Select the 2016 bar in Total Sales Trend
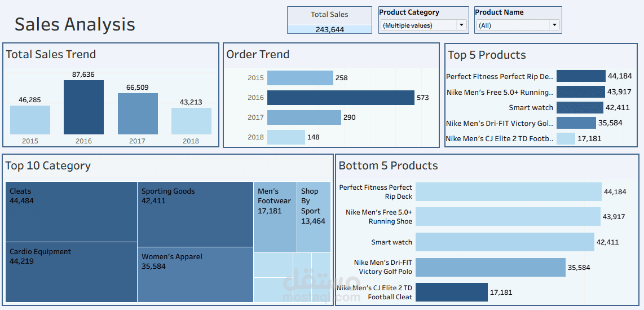Screen dimensions: 644x310 tap(83, 107)
